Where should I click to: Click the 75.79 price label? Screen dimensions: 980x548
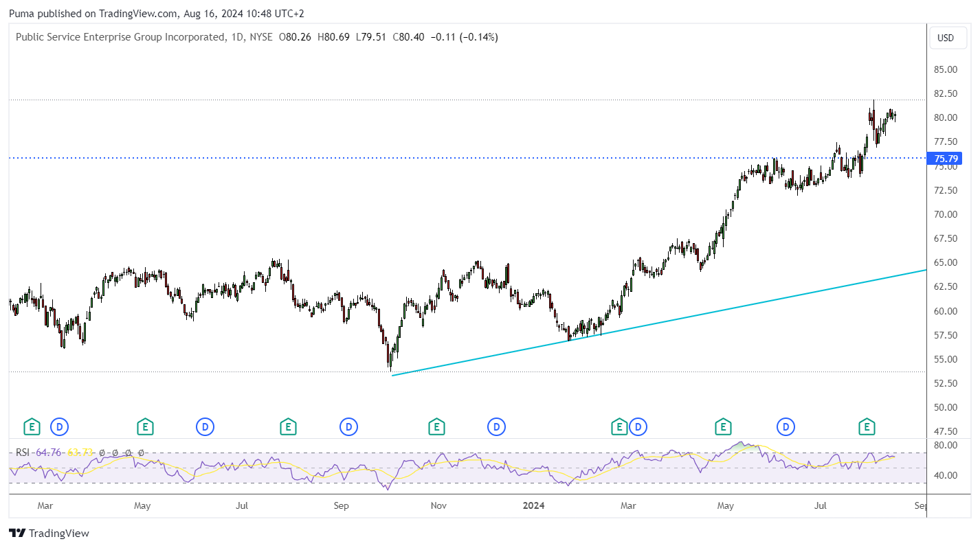click(x=947, y=159)
